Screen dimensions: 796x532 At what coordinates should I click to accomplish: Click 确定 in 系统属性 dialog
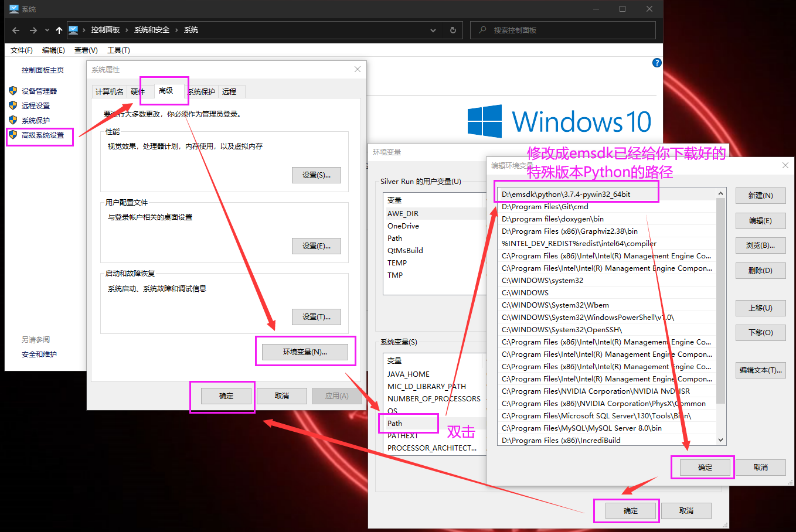click(x=226, y=396)
